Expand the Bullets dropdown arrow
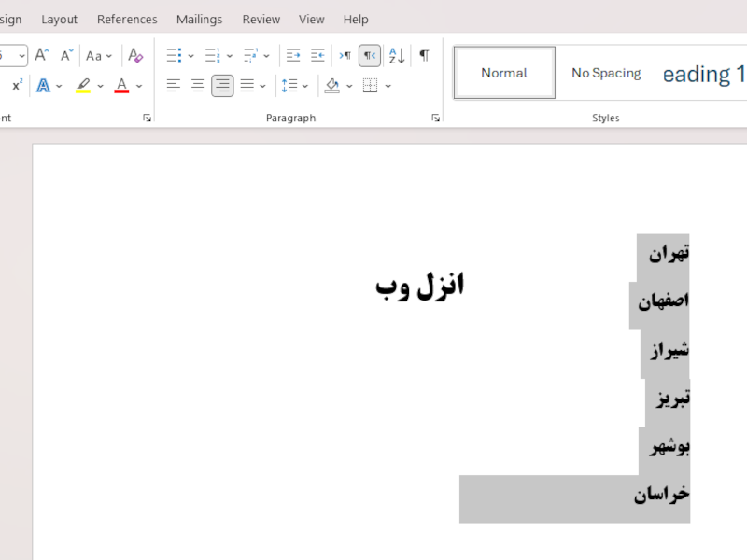This screenshot has width=747, height=560. coord(191,56)
